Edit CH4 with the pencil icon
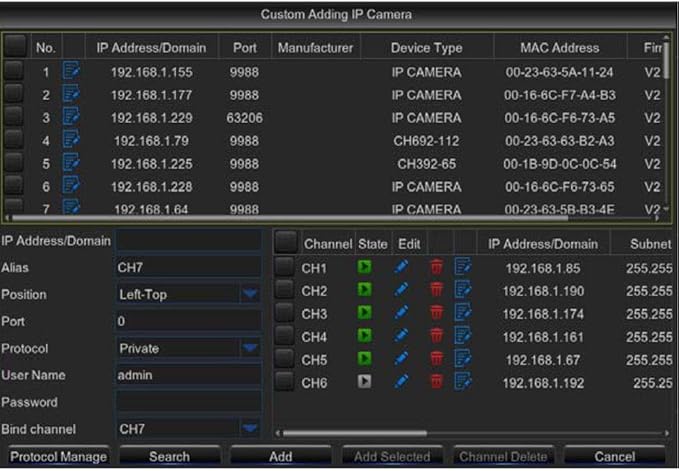Image resolution: width=679 pixels, height=471 pixels. pyautogui.click(x=401, y=336)
